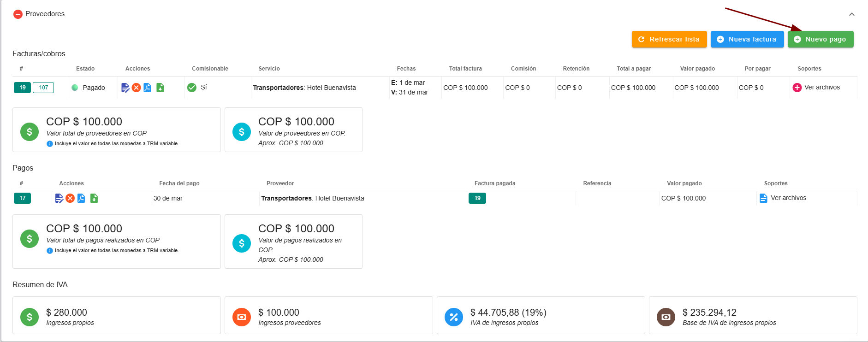This screenshot has height=342, width=868.
Task: Click Referencia column header in Pagos
Action: 597,183
